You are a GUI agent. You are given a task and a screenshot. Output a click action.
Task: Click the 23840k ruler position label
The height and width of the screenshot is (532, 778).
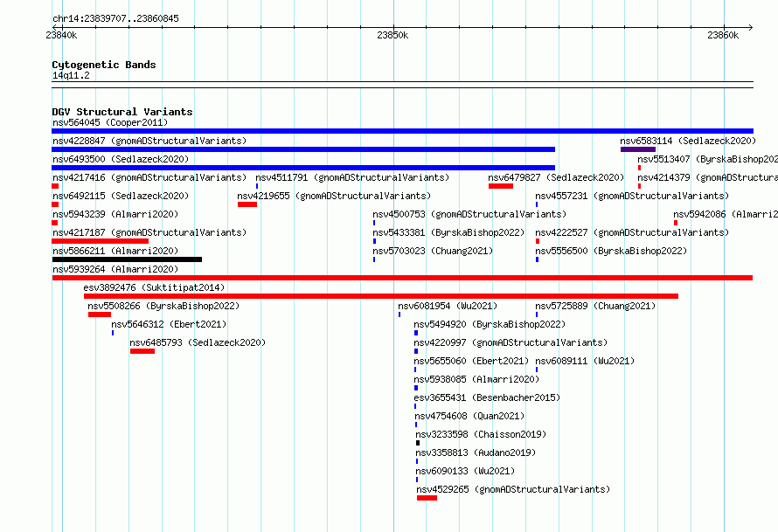pyautogui.click(x=61, y=35)
